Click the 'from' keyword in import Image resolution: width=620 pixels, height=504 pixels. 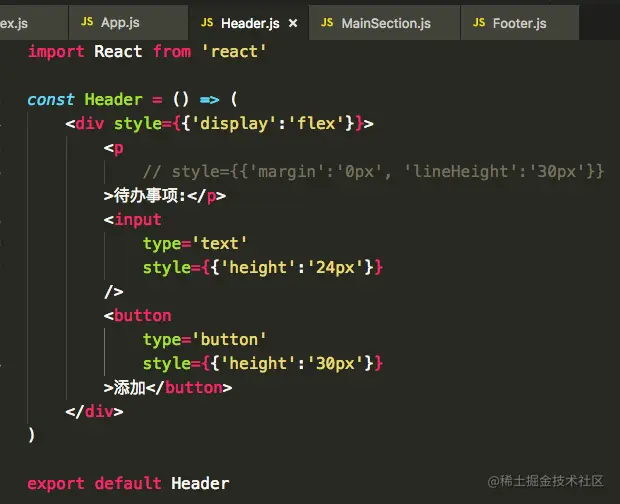172,51
